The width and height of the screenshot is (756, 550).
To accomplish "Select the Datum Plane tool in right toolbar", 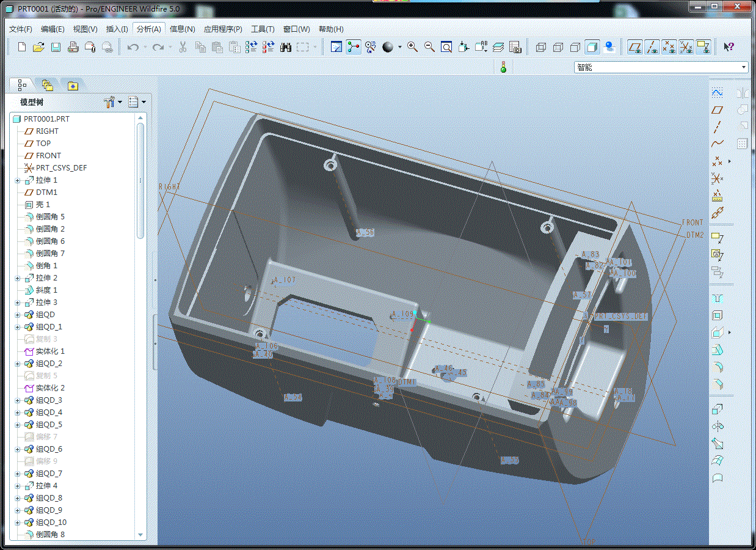I will point(718,110).
